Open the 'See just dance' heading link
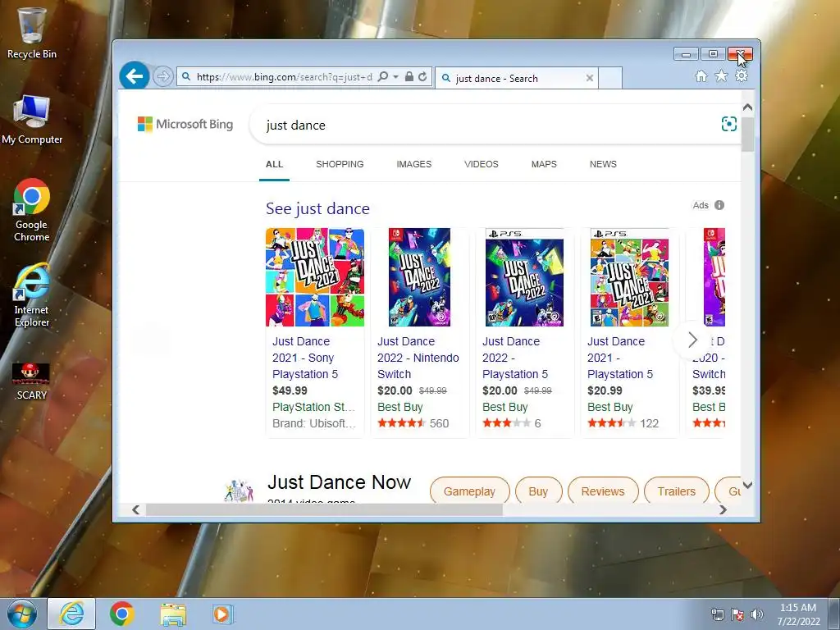 [x=317, y=208]
